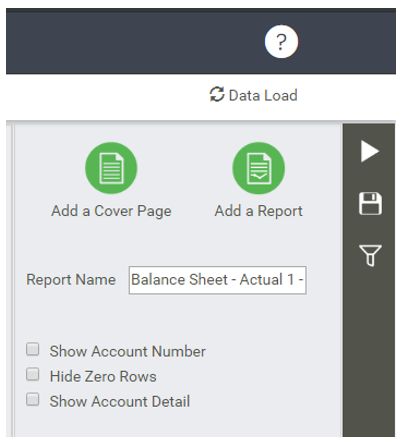402x443 pixels.
Task: Tick the Hide Zero Rows checkbox
Action: coord(33,374)
